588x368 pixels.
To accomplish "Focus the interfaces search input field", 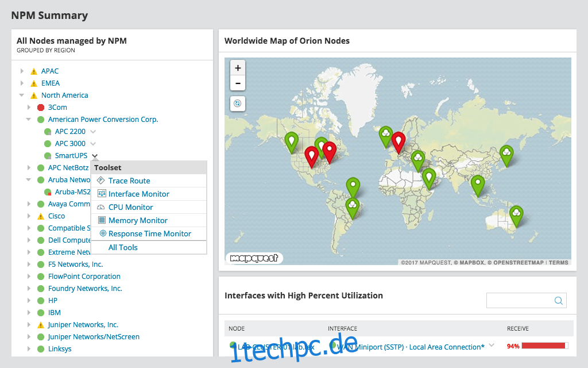I will click(x=527, y=300).
